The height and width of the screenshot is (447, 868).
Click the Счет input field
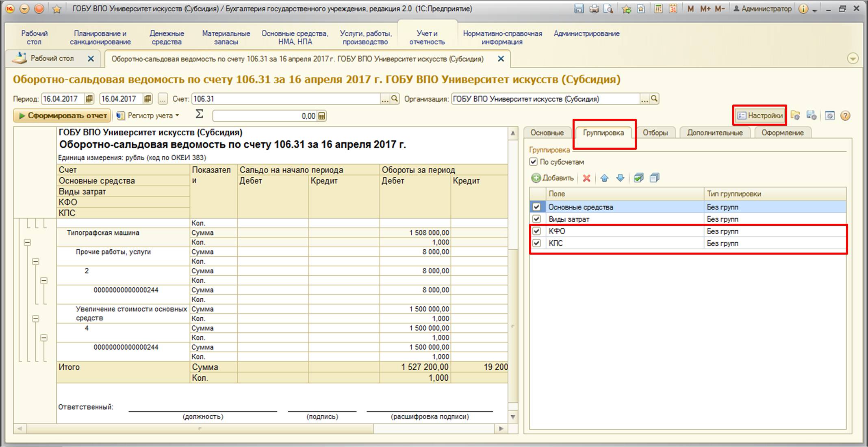click(285, 99)
